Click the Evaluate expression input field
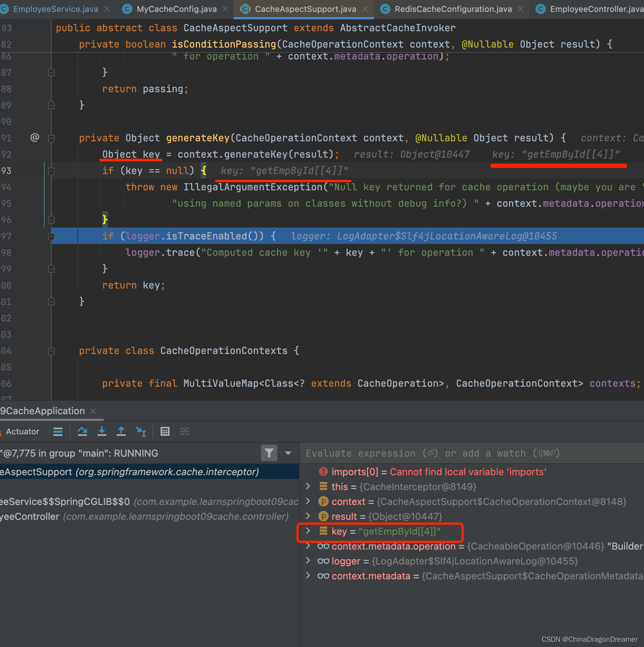 pos(471,453)
